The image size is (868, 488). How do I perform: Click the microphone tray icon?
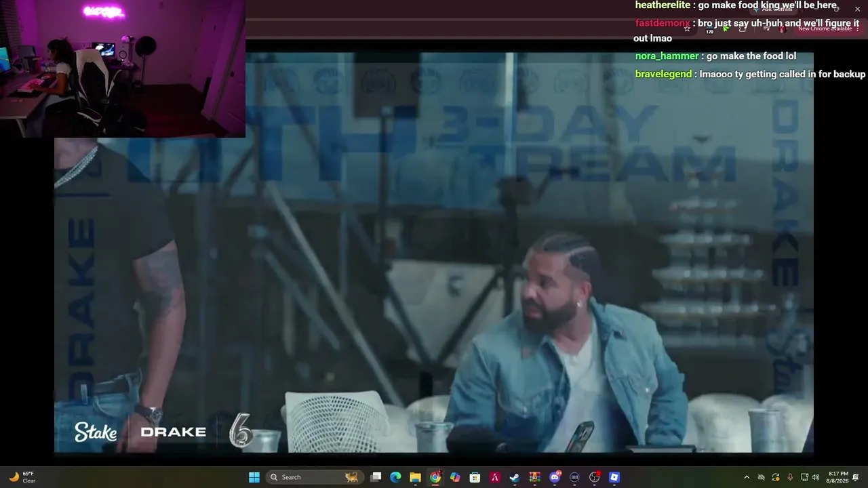click(x=790, y=477)
